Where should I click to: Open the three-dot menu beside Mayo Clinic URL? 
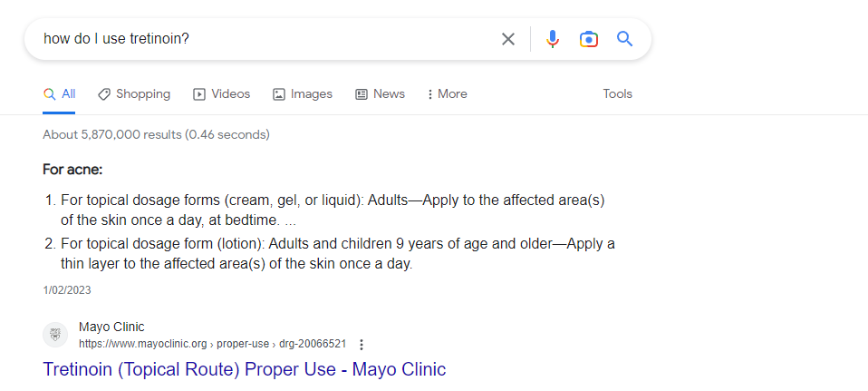pyautogui.click(x=362, y=345)
